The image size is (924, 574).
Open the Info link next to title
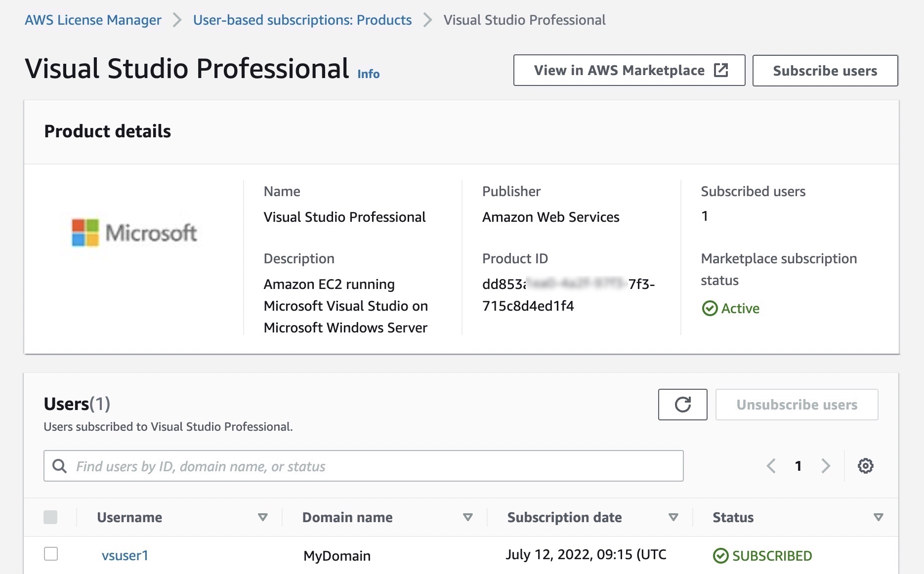(x=369, y=74)
